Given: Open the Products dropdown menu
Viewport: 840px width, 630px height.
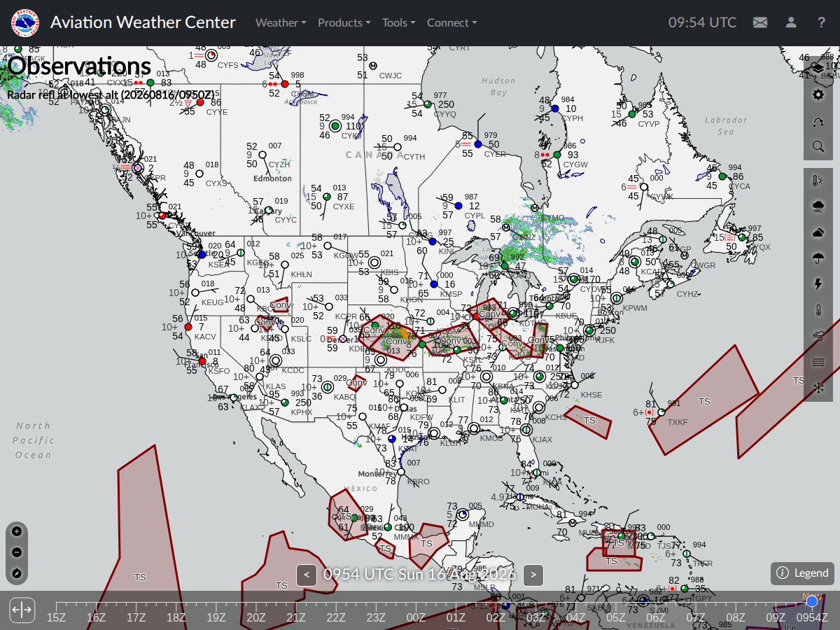Looking at the screenshot, I should (344, 22).
